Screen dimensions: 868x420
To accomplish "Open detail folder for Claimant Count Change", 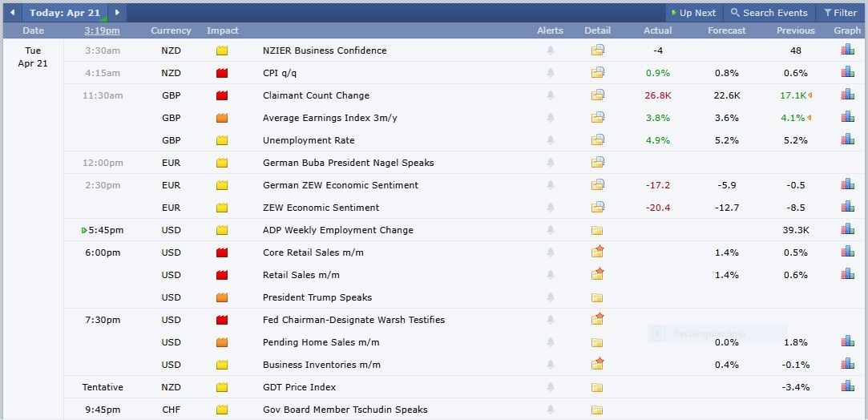I will [597, 95].
